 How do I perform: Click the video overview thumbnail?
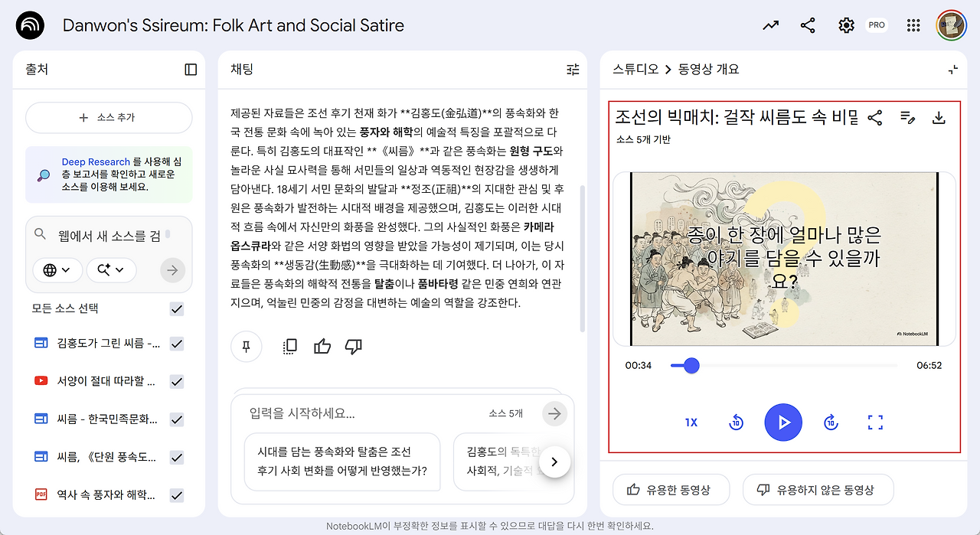(784, 259)
